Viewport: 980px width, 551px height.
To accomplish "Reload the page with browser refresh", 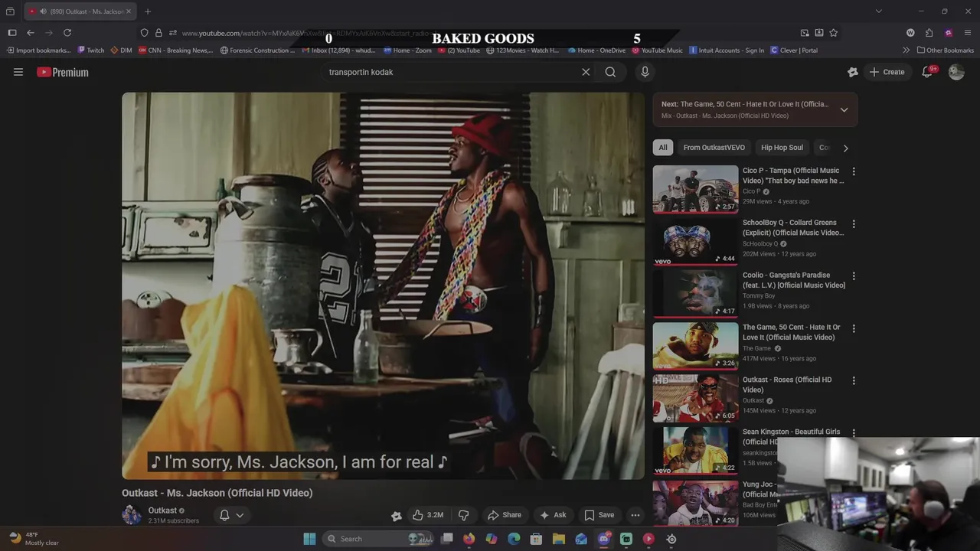I will [67, 33].
